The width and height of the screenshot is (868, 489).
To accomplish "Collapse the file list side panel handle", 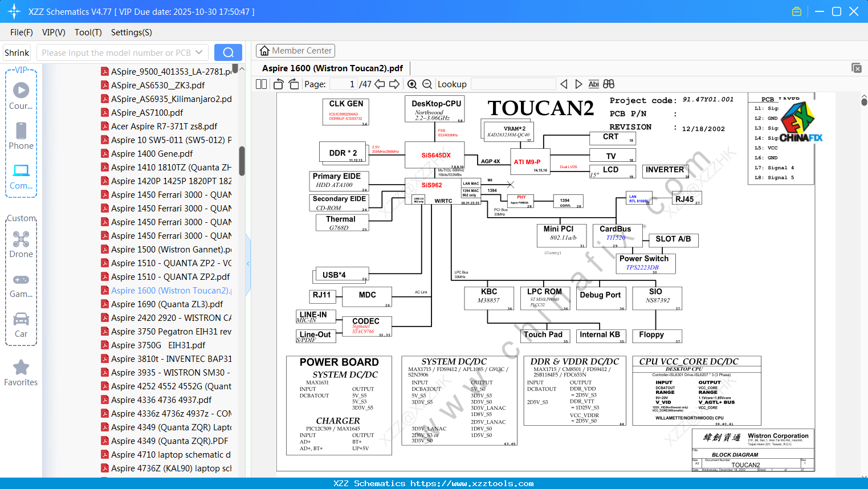I will pyautogui.click(x=248, y=263).
